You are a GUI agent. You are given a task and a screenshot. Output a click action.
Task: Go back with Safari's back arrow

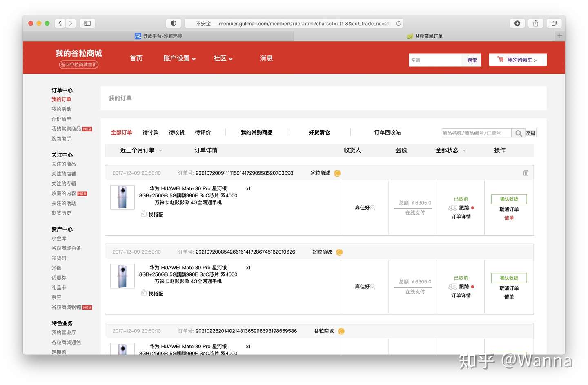(60, 23)
